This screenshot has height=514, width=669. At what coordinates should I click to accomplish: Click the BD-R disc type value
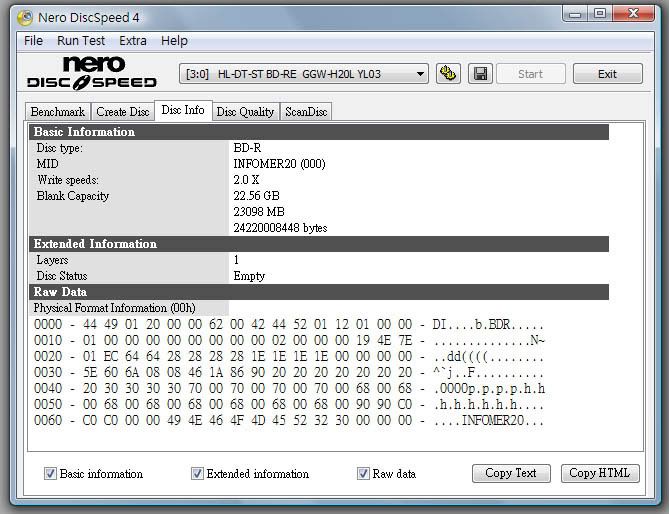click(x=247, y=148)
